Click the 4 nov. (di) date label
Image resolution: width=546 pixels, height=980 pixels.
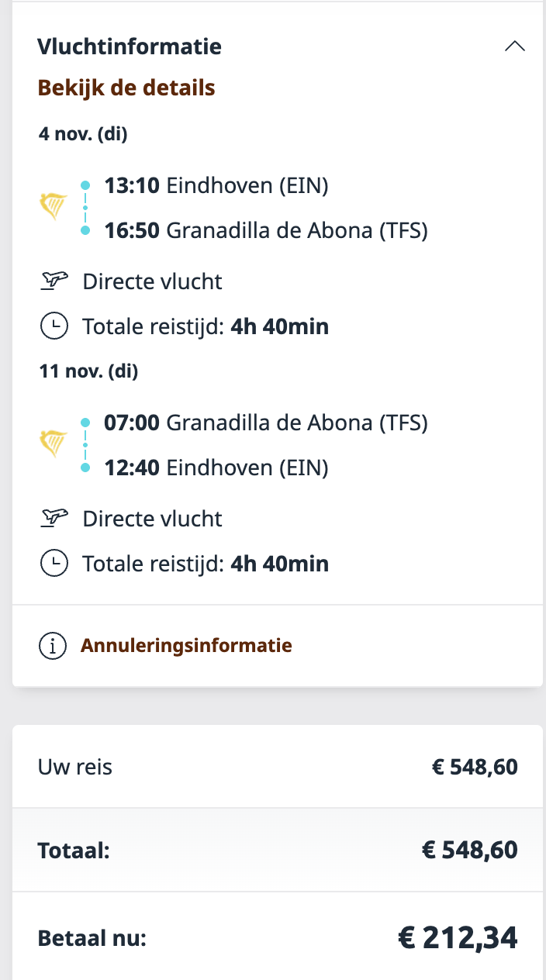pyautogui.click(x=83, y=134)
